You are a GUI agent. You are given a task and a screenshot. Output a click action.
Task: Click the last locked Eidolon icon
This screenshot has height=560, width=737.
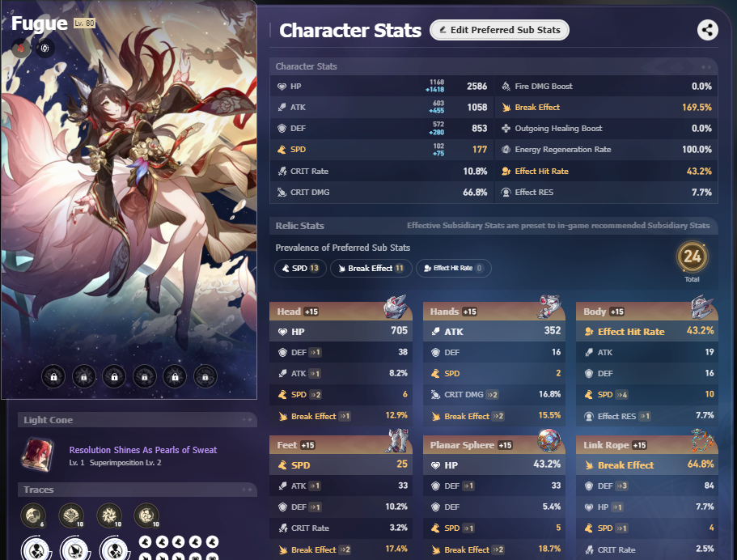[x=205, y=376]
